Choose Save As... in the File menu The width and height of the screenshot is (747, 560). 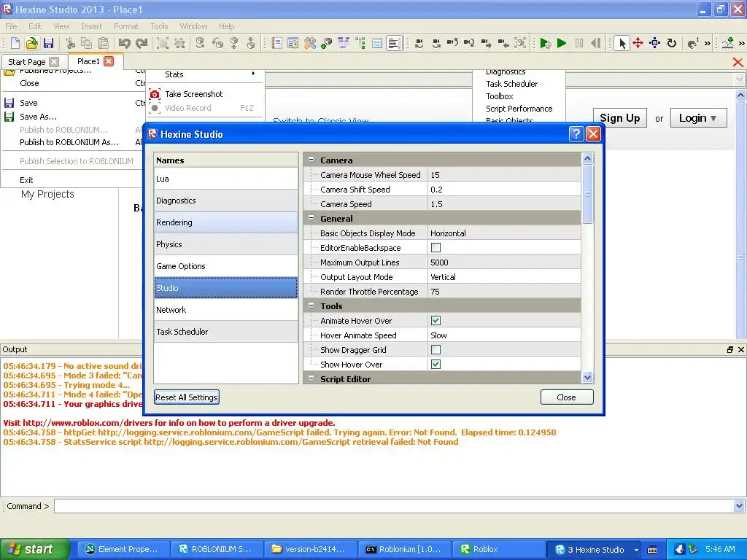tap(38, 117)
